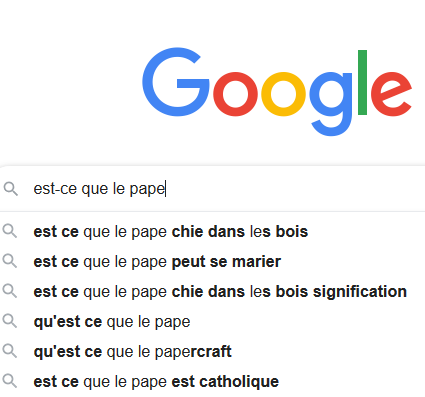The height and width of the screenshot is (397, 425).
Task: Pick the 'le pape est catholique' suggestion
Action: [x=212, y=381]
